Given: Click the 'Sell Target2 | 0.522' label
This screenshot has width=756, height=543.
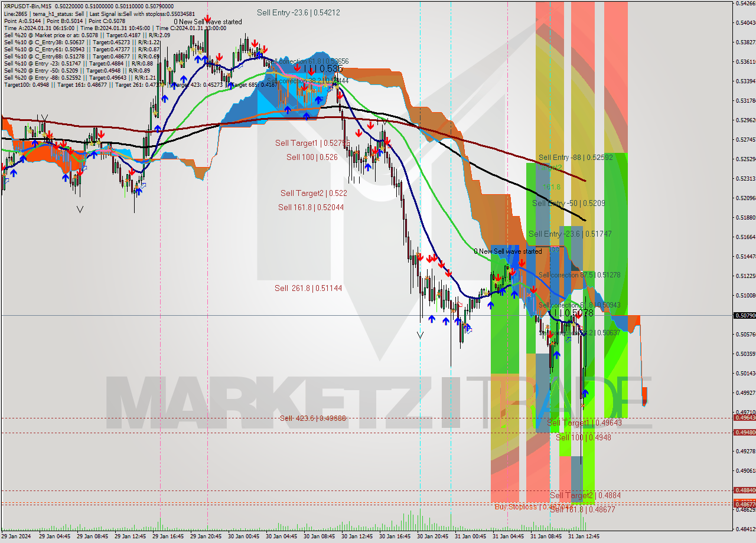Looking at the screenshot, I should 314,193.
